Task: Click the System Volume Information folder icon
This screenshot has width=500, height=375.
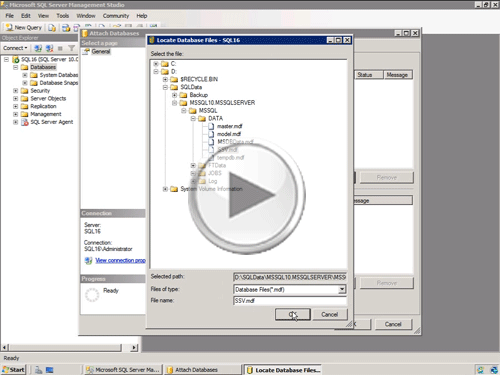Action: (x=174, y=189)
